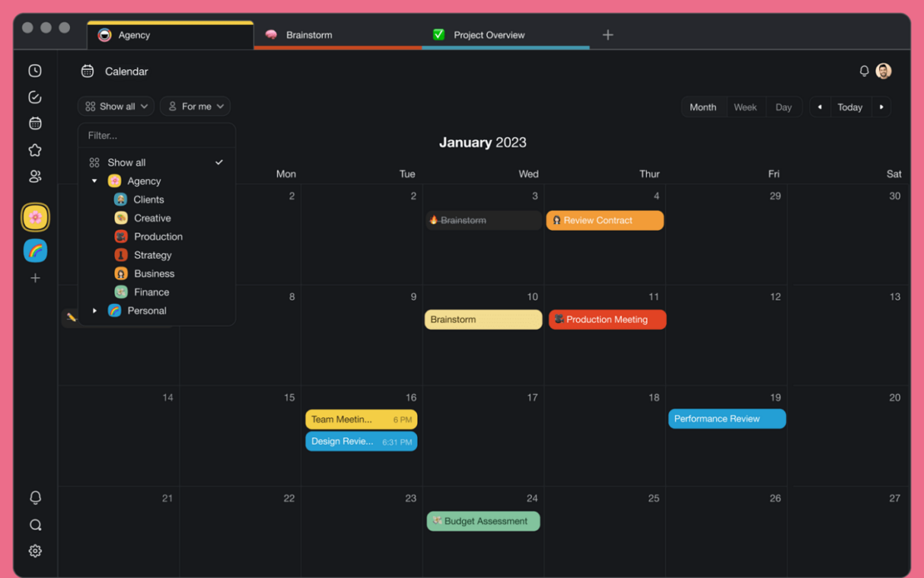Open the clock icon in left sidebar
Screen dimensions: 924x578
point(35,72)
